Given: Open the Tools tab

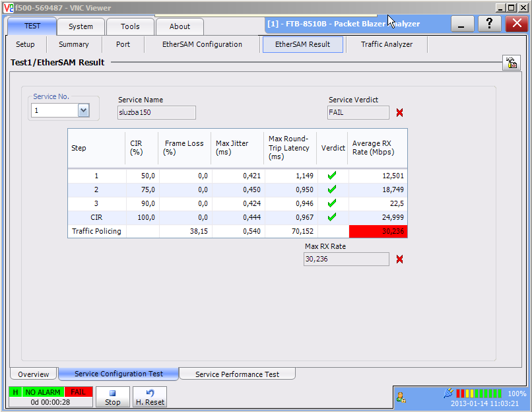Looking at the screenshot, I should (130, 26).
